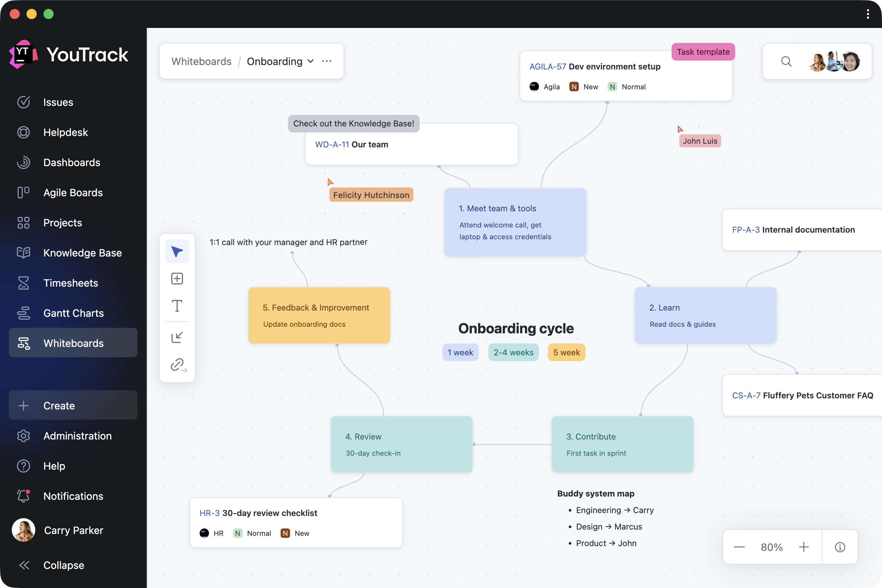Open search with magnifier icon

(786, 61)
